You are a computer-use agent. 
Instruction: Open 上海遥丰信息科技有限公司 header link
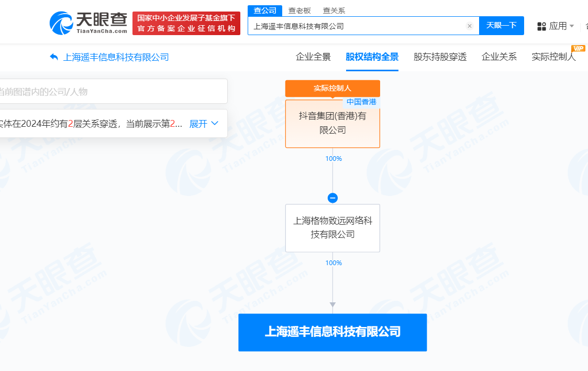116,57
